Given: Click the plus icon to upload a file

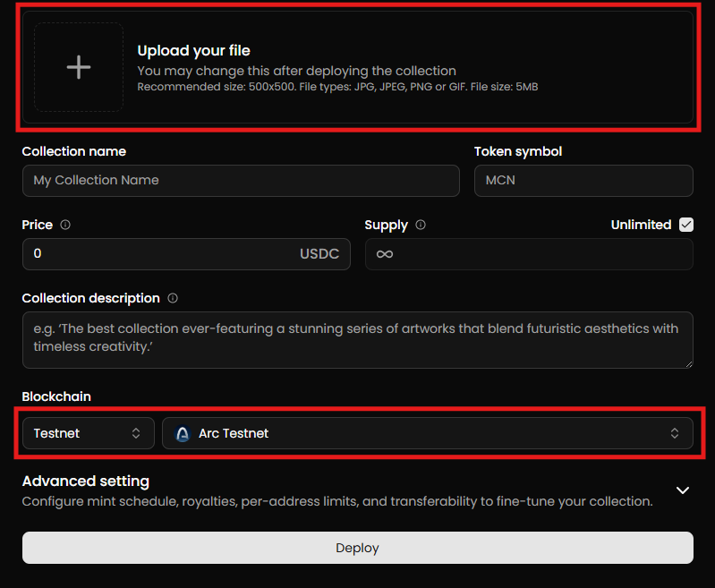Looking at the screenshot, I should (x=79, y=67).
